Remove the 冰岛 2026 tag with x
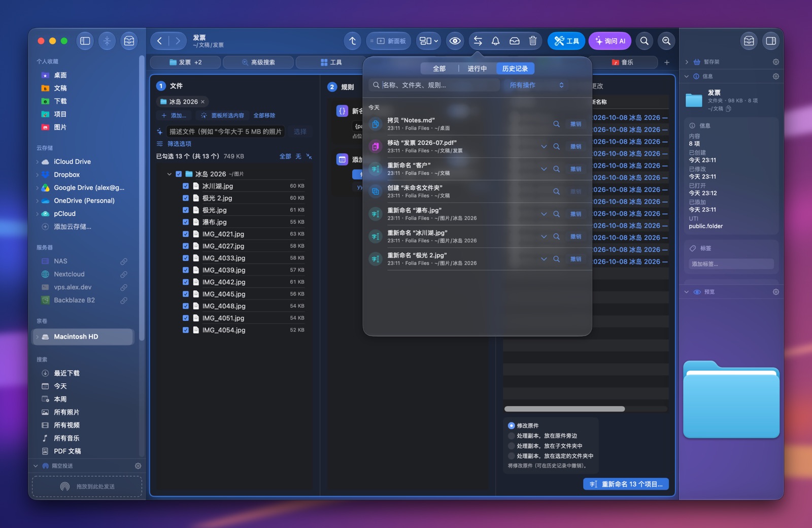 pyautogui.click(x=202, y=102)
